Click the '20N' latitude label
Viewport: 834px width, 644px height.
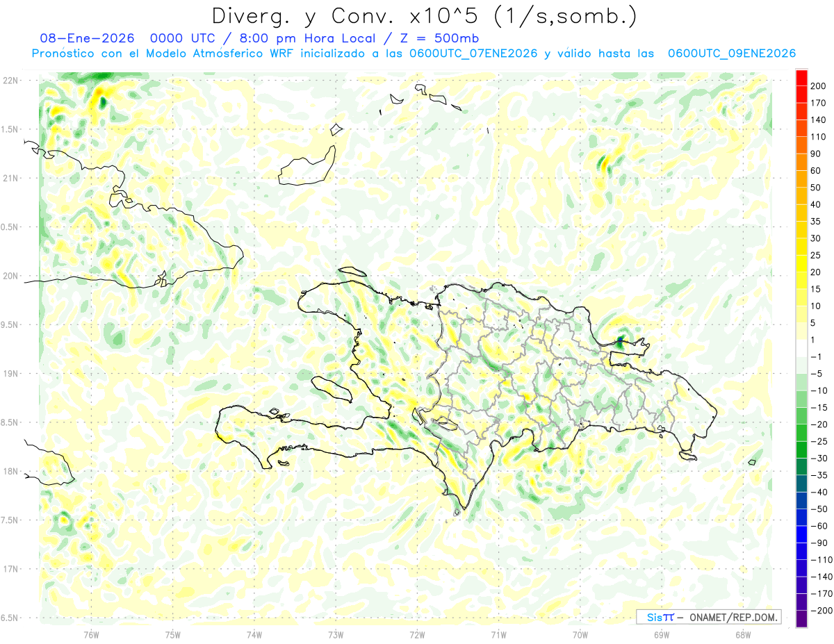point(10,276)
